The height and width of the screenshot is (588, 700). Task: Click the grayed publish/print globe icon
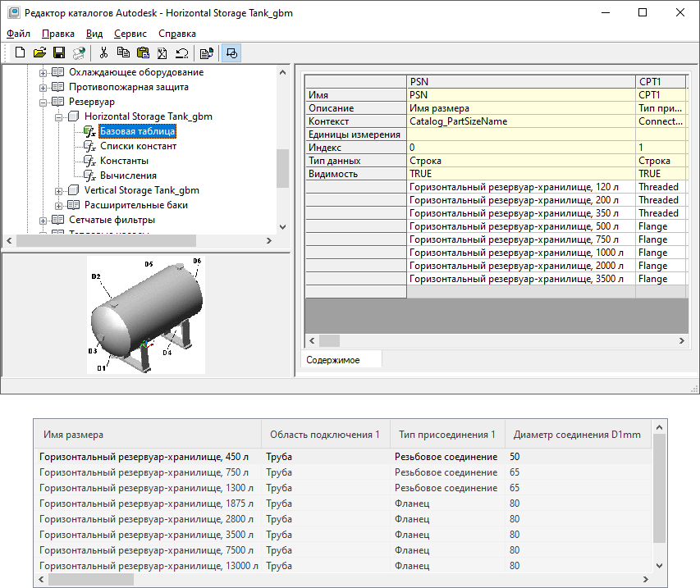point(79,52)
